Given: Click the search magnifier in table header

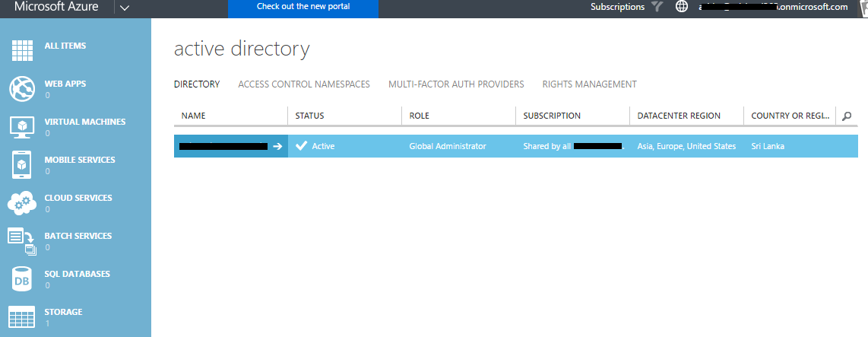Looking at the screenshot, I should pos(847,116).
